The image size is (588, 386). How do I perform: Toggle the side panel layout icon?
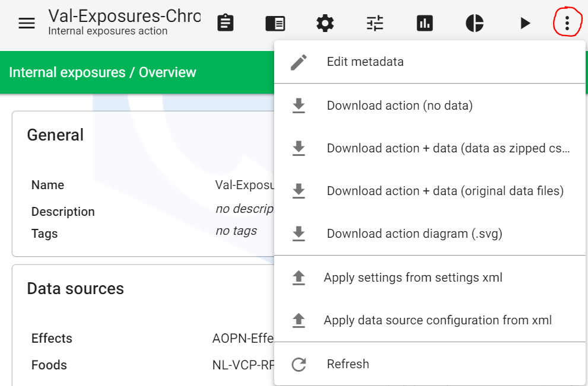275,23
